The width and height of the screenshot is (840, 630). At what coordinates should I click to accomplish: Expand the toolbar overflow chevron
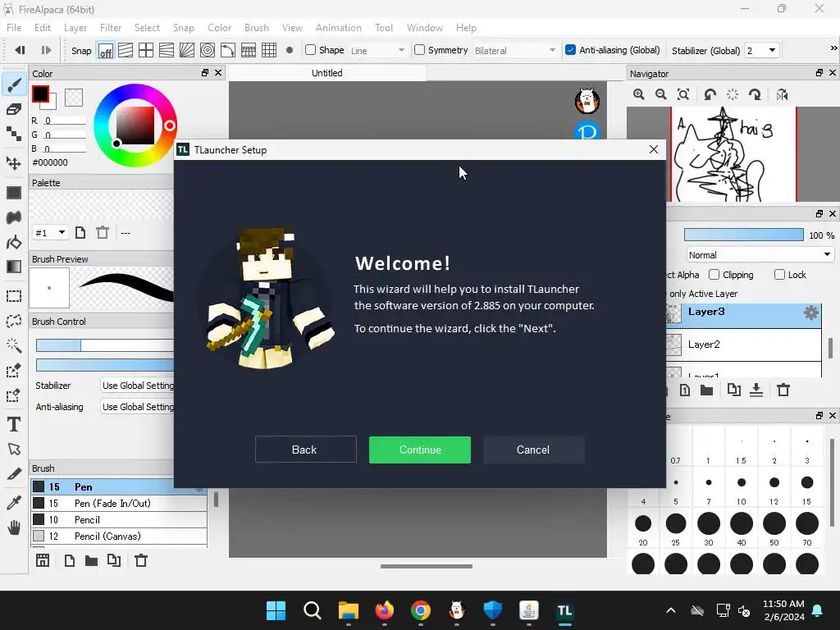[833, 48]
